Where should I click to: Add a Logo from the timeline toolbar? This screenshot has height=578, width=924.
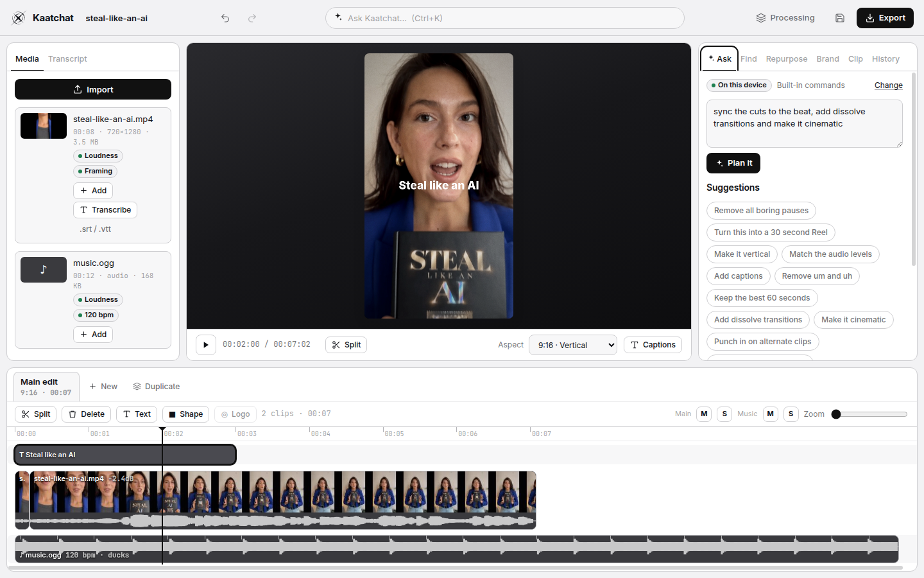(235, 414)
